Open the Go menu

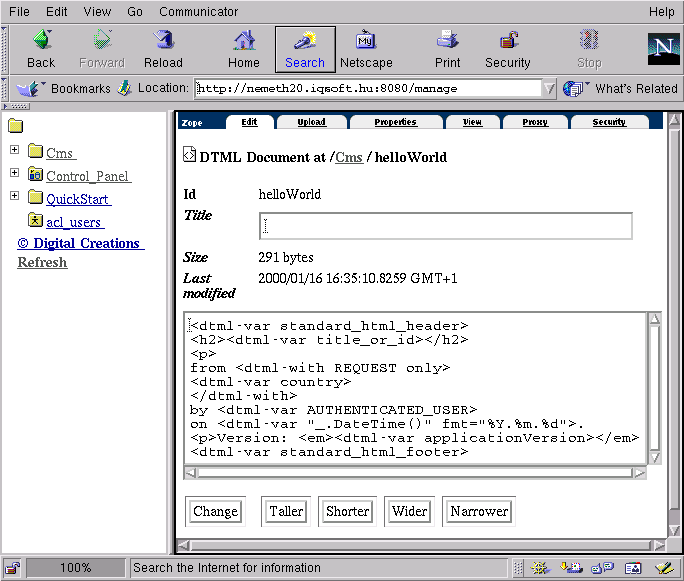pyautogui.click(x=135, y=12)
